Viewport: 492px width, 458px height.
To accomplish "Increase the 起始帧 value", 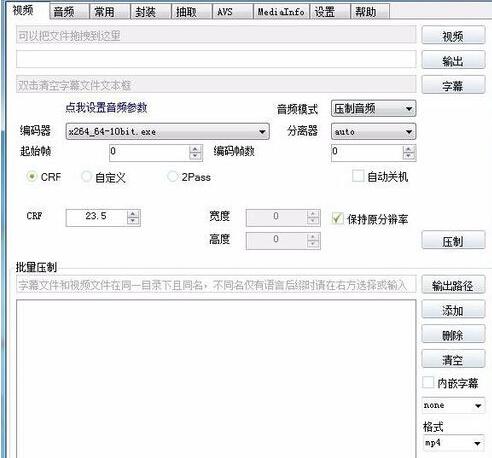I will pyautogui.click(x=196, y=149).
